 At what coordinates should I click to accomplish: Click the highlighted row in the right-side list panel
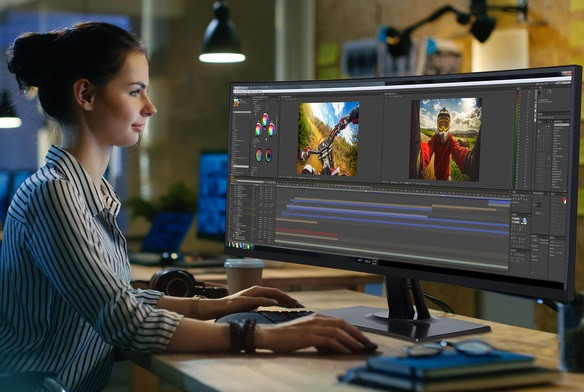pyautogui.click(x=561, y=124)
